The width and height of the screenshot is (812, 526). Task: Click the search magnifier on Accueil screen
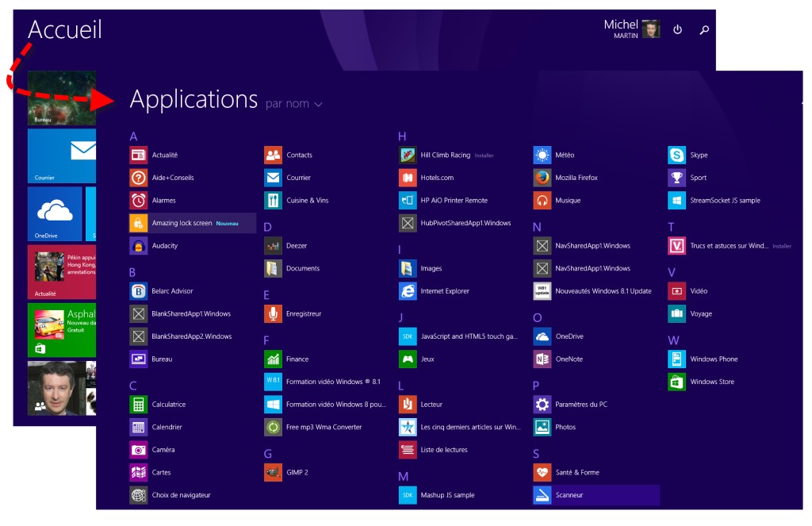[704, 29]
